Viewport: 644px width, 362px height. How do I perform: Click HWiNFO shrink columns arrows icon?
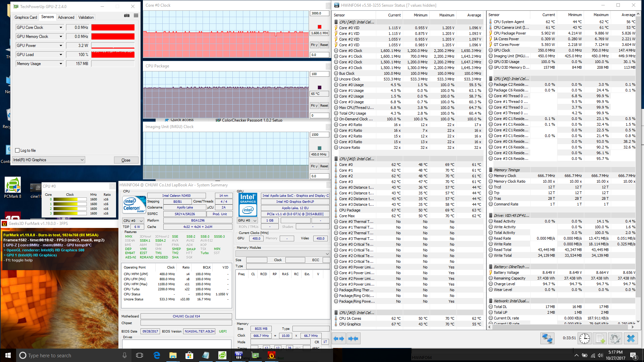353,339
